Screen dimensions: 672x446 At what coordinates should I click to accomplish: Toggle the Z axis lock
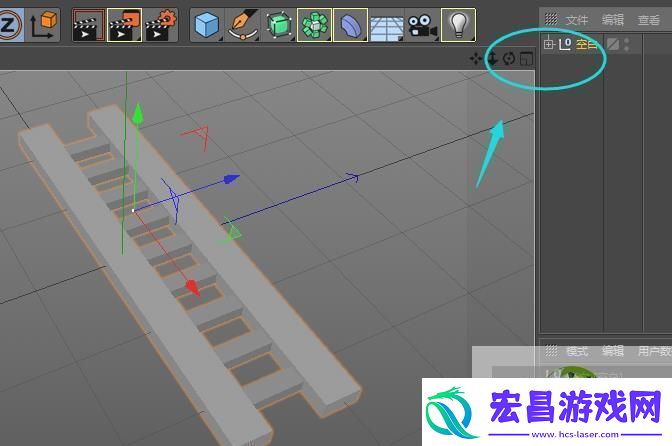tap(9, 25)
